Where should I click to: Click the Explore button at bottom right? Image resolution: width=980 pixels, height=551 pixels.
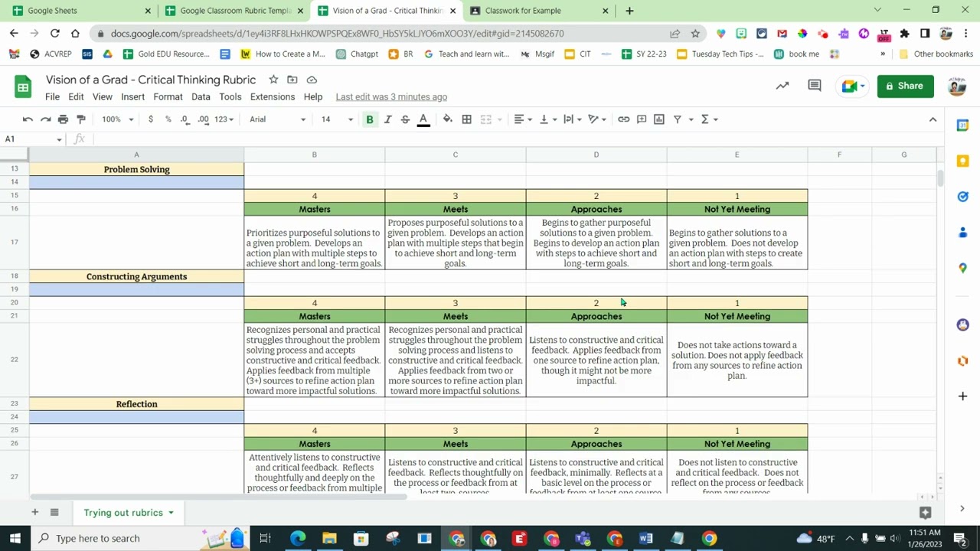pyautogui.click(x=925, y=513)
